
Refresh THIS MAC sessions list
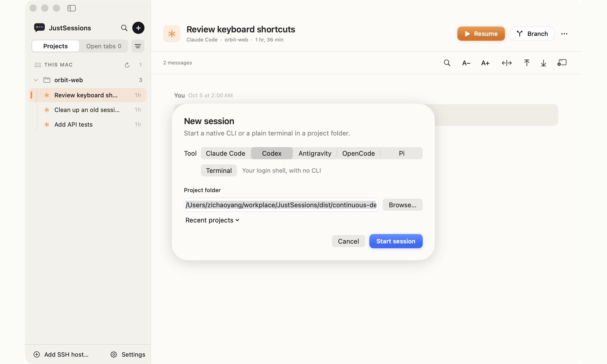point(127,65)
